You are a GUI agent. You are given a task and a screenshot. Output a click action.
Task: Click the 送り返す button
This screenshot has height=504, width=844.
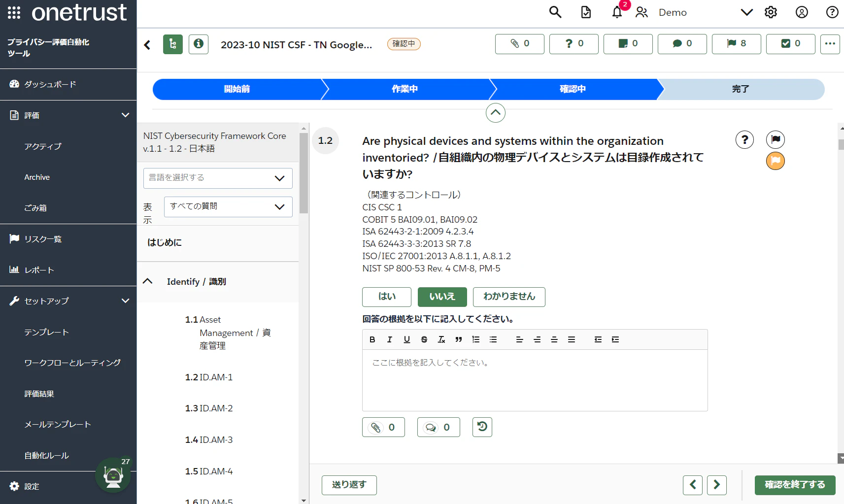pos(349,485)
